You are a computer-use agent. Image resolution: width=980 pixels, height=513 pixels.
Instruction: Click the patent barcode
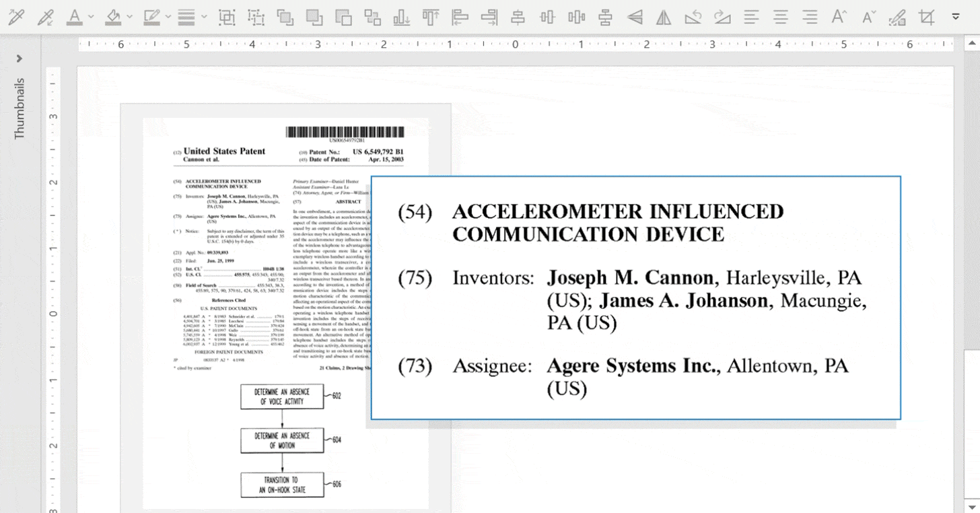click(345, 132)
